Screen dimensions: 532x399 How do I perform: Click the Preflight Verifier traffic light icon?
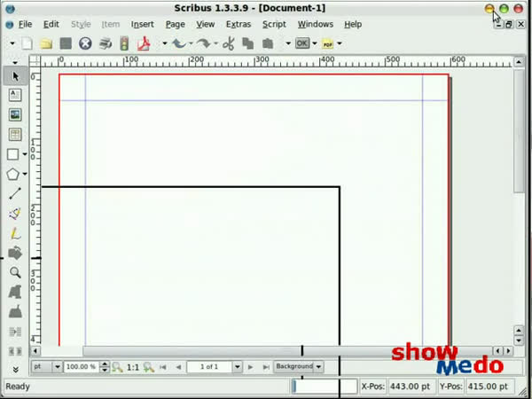pyautogui.click(x=125, y=43)
